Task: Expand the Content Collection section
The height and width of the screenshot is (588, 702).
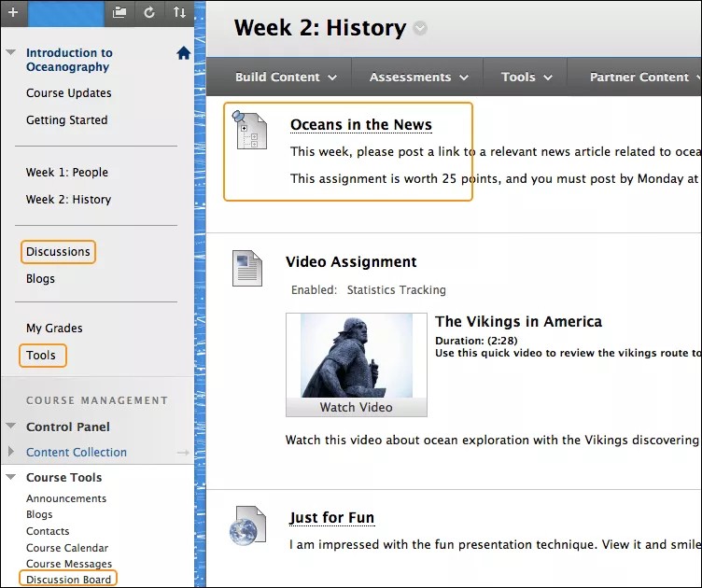Action: click(x=11, y=453)
